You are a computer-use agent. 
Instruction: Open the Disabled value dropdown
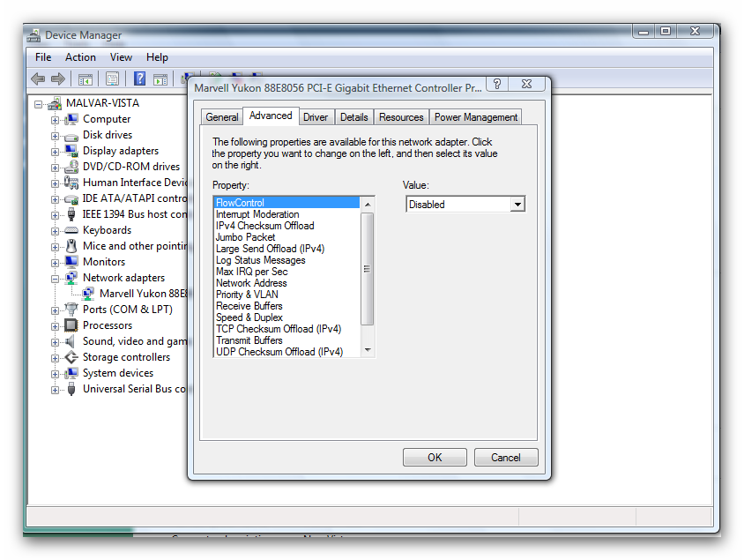pyautogui.click(x=519, y=204)
